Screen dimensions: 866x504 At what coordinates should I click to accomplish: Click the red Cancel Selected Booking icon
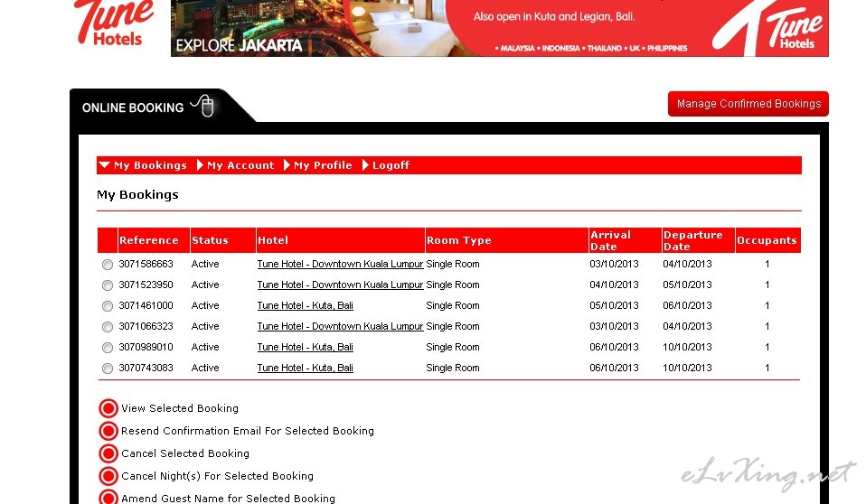[108, 453]
